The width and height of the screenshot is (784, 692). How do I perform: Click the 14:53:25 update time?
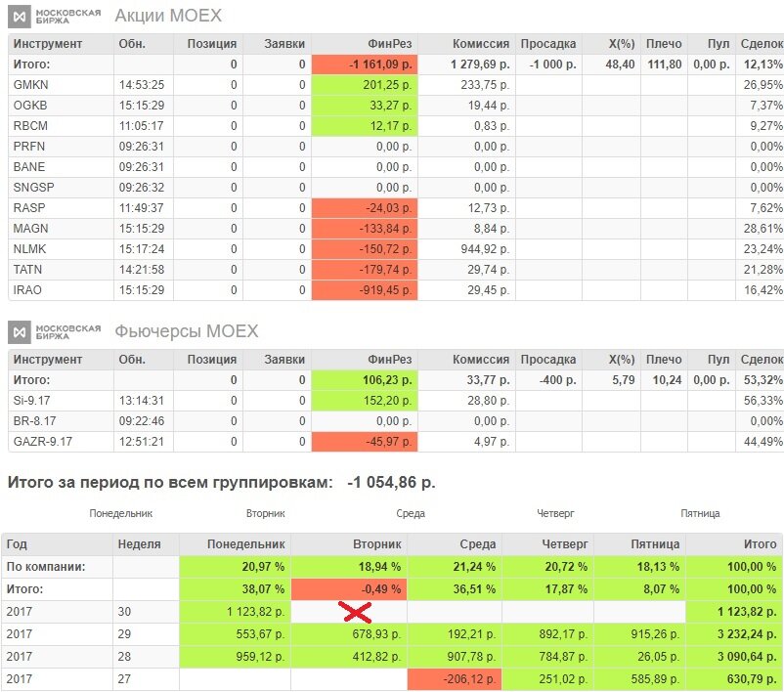(142, 85)
